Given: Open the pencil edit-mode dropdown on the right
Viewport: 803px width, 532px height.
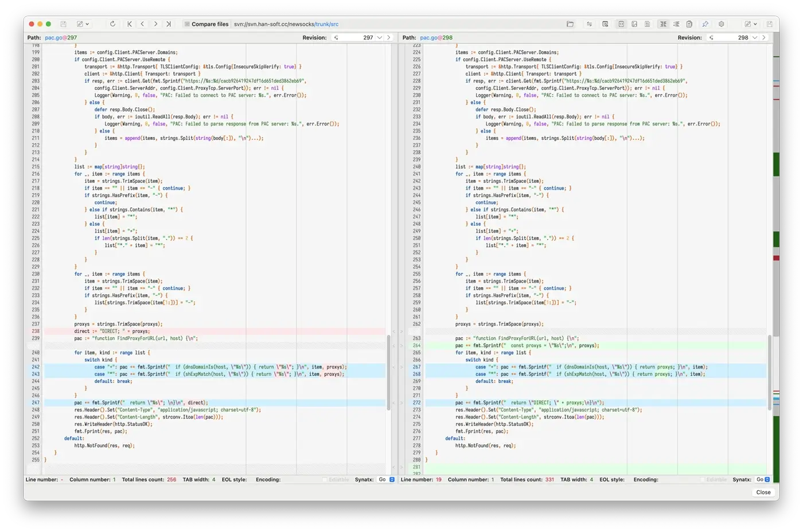Looking at the screenshot, I should tap(751, 24).
